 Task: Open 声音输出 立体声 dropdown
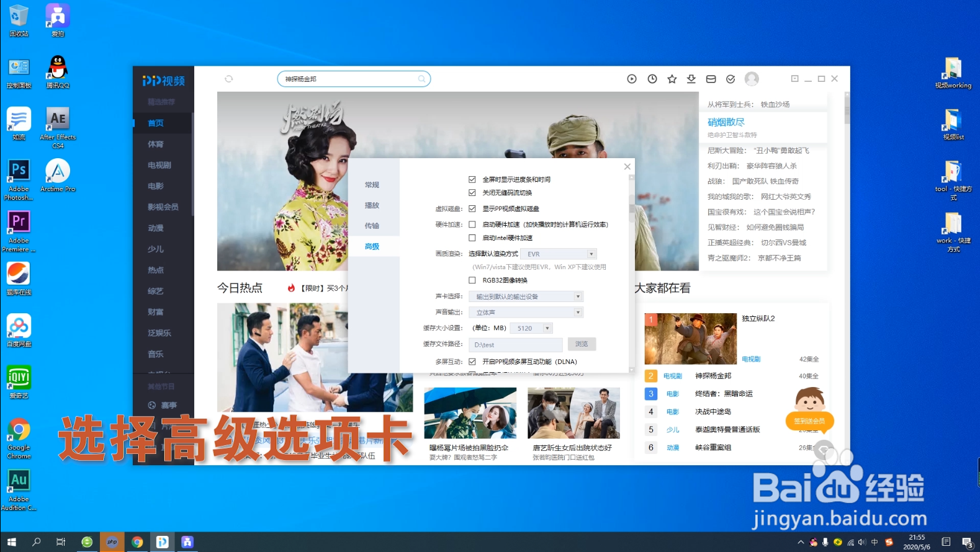point(526,312)
